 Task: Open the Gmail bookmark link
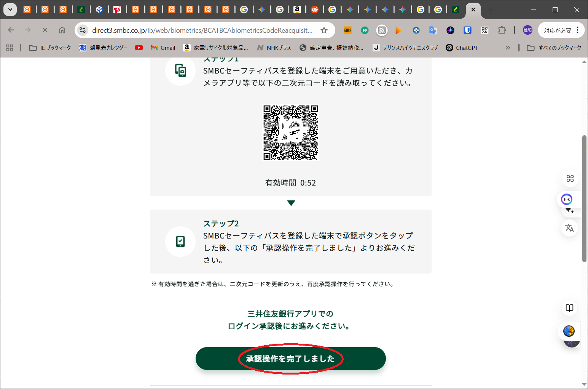(x=163, y=48)
